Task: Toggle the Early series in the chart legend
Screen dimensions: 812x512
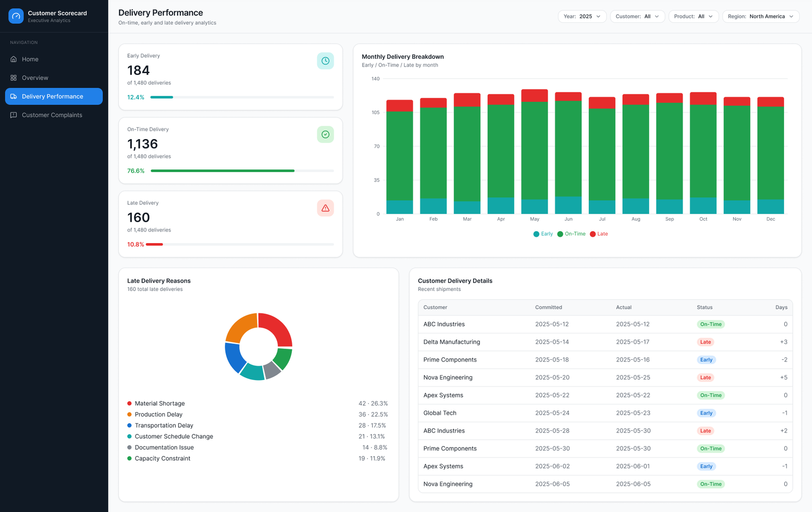Action: 543,234
